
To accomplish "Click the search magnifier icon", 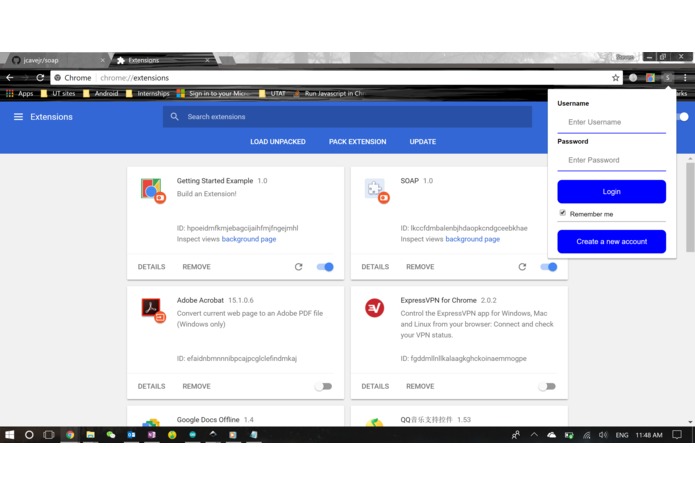I will click(x=175, y=117).
